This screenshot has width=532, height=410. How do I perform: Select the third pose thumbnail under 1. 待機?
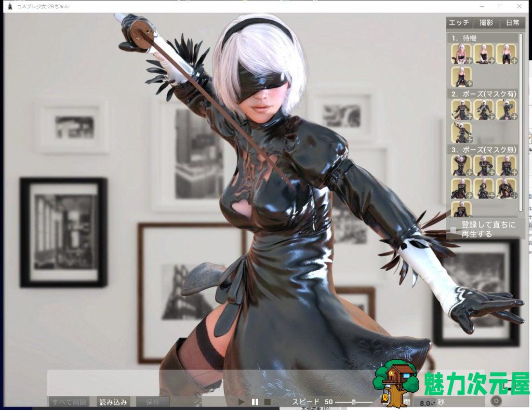click(x=507, y=54)
